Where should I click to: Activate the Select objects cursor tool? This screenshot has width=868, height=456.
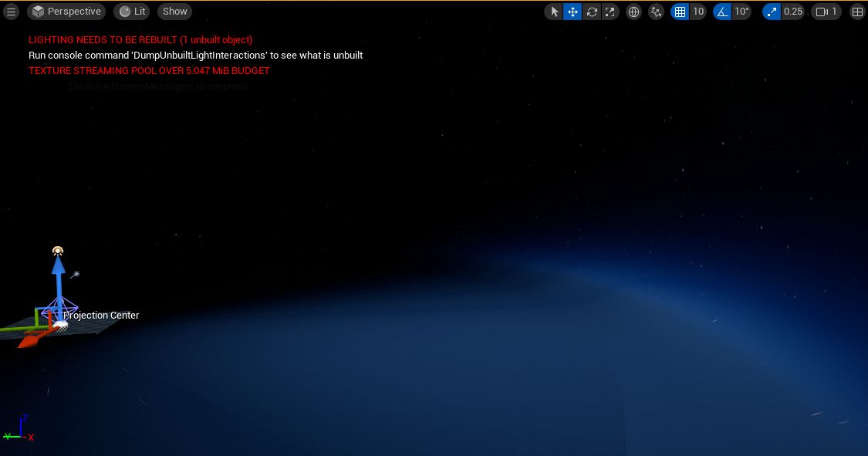coord(554,12)
